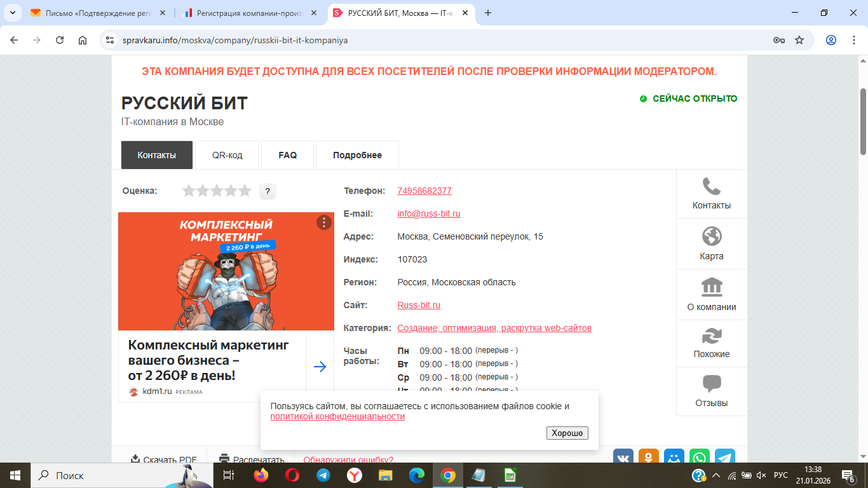Screen dimensions: 868x488
Task: Open the saved passwords key icon
Action: pyautogui.click(x=778, y=40)
